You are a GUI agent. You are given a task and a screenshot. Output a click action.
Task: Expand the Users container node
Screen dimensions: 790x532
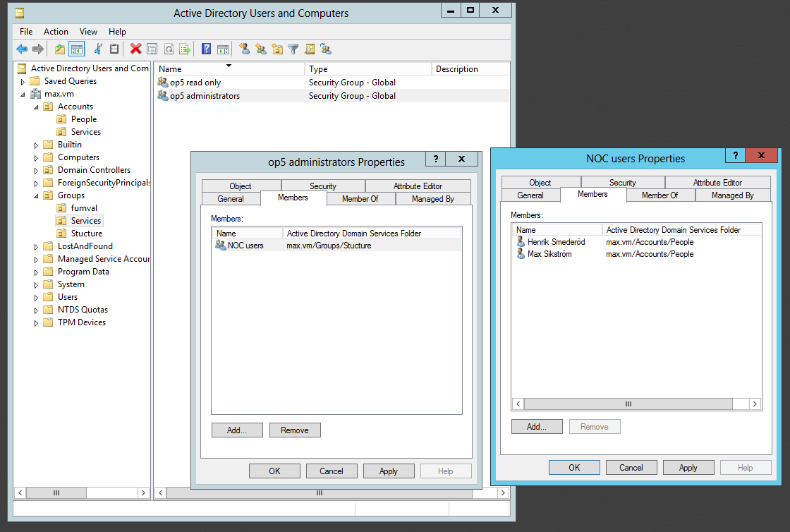coord(36,297)
